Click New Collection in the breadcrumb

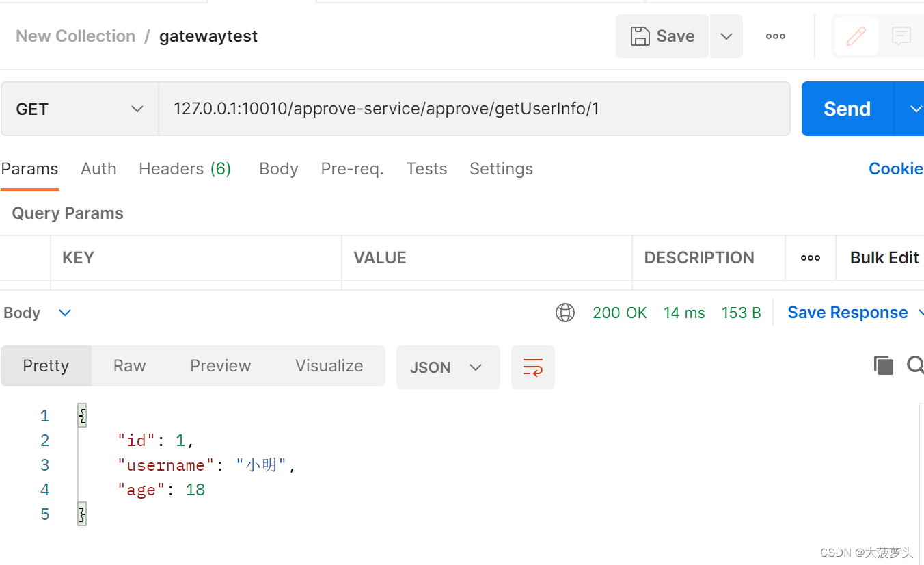click(75, 36)
